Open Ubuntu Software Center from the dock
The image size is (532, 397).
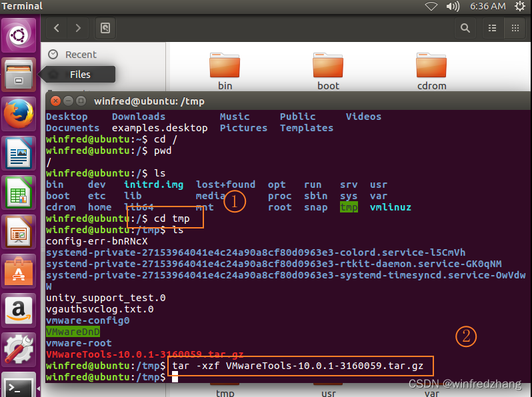point(19,271)
